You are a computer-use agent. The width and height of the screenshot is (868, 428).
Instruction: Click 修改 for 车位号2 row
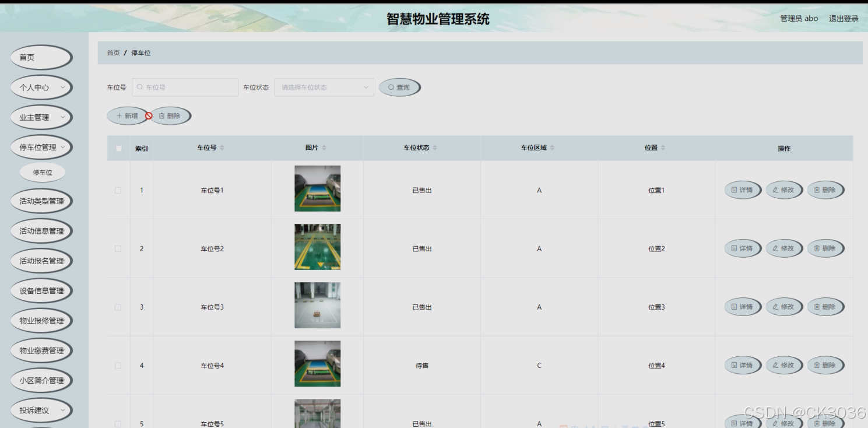pos(784,248)
